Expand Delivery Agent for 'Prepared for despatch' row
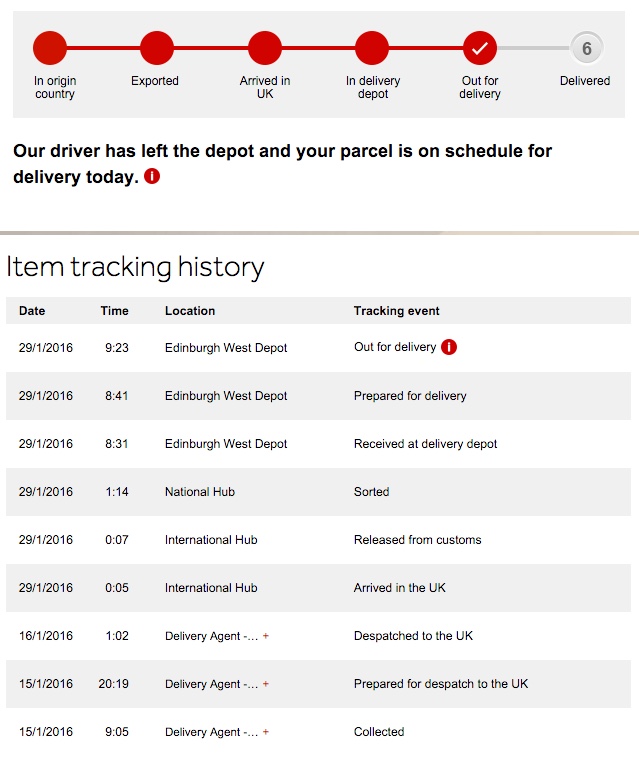The height and width of the screenshot is (757, 639). point(266,684)
